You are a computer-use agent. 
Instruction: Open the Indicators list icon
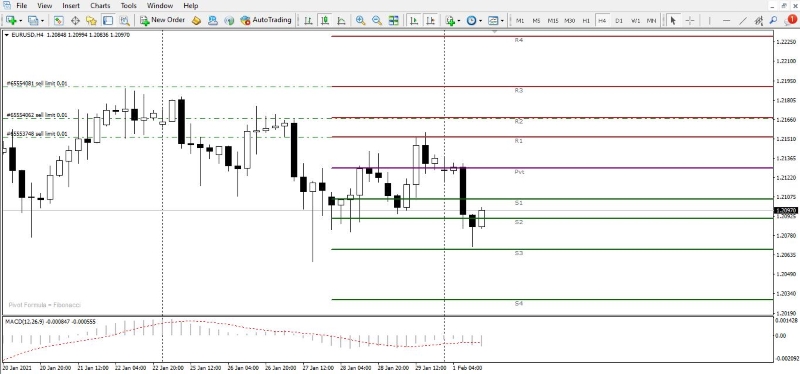click(x=450, y=20)
